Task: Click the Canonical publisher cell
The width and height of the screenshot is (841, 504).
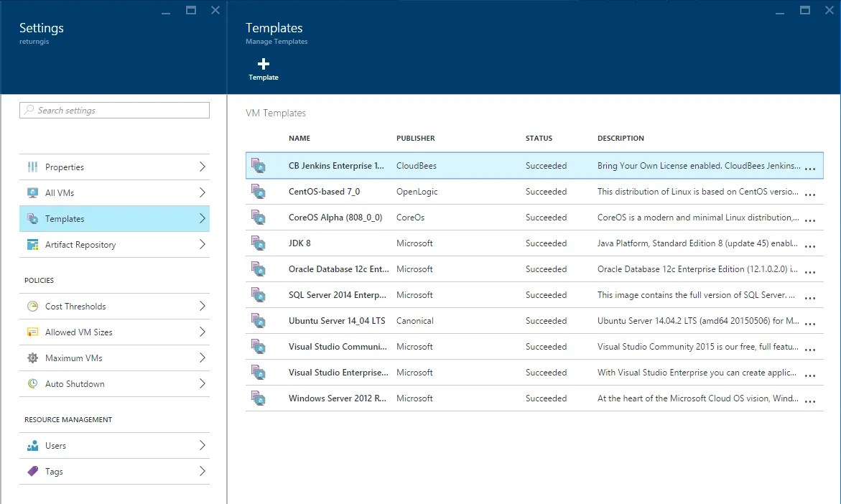Action: (x=414, y=321)
